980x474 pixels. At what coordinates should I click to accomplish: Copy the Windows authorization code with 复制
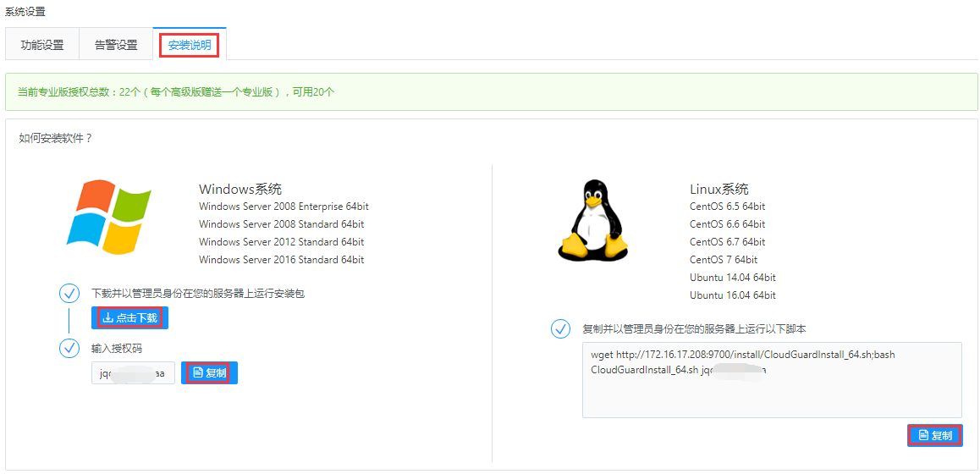tap(209, 372)
